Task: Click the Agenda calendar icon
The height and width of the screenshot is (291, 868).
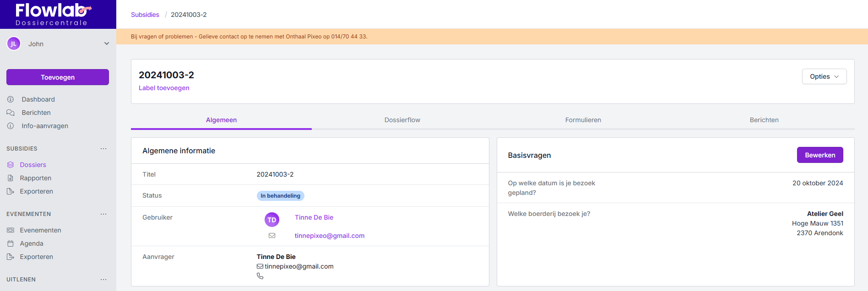Action: pos(11,243)
